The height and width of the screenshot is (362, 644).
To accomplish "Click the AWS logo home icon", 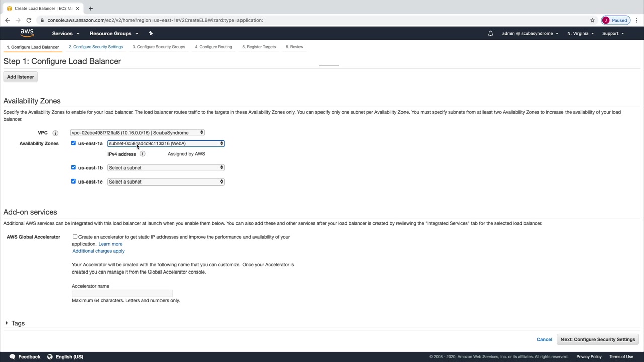I will [27, 33].
